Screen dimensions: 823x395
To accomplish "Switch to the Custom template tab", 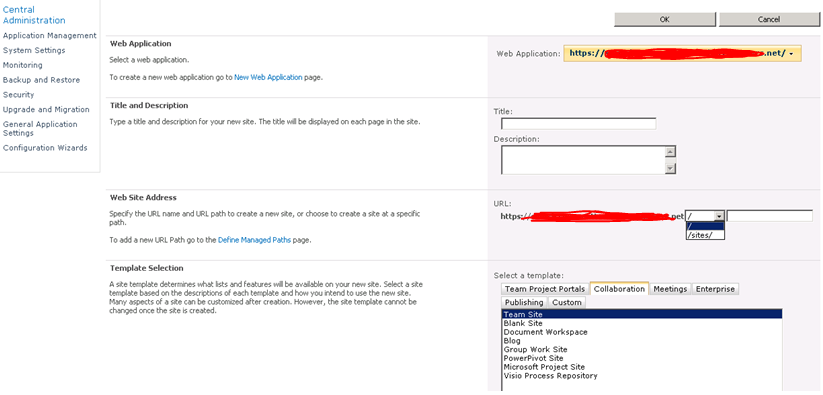I will pos(567,302).
